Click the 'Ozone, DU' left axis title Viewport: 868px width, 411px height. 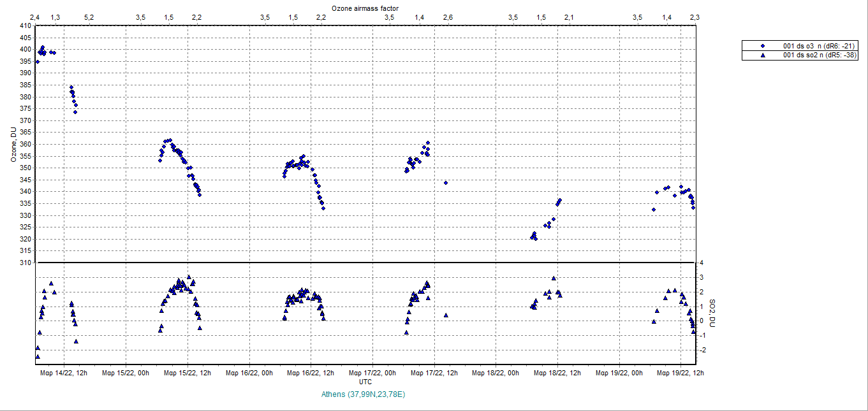[x=13, y=144]
